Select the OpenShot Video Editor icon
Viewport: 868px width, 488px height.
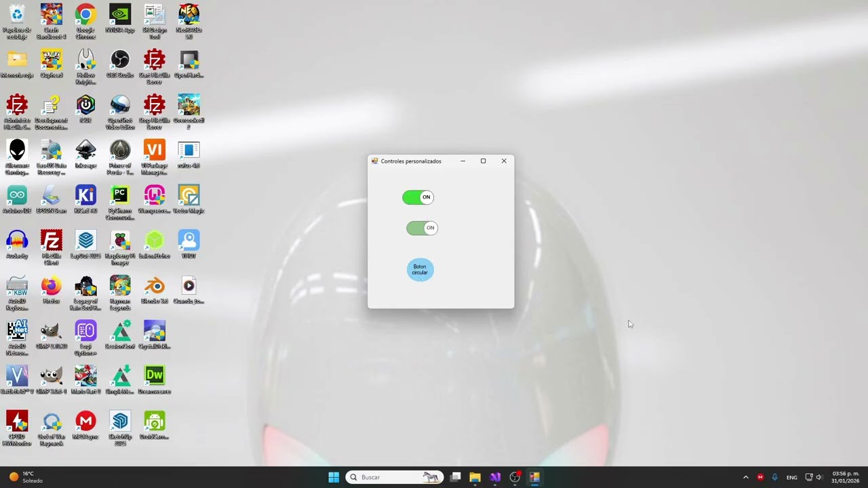click(x=120, y=113)
